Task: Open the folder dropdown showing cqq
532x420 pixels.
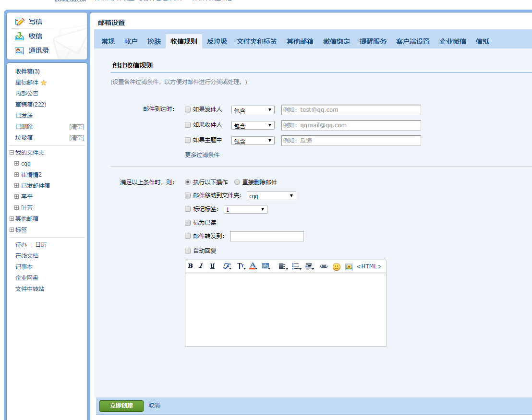Action: click(x=271, y=195)
